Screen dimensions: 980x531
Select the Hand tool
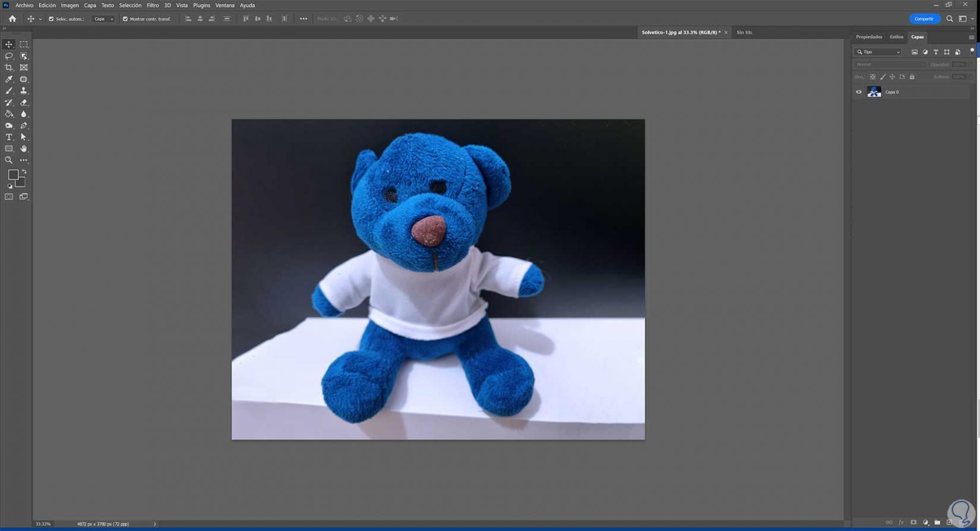tap(24, 148)
